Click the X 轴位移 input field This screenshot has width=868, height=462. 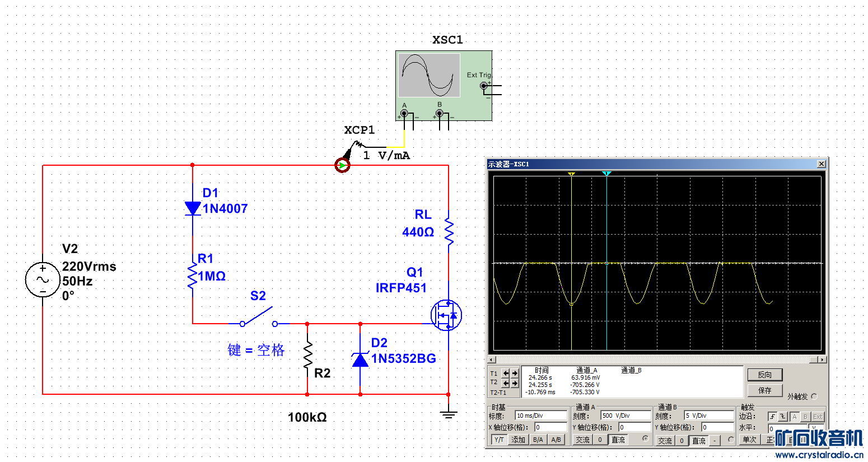coord(550,427)
